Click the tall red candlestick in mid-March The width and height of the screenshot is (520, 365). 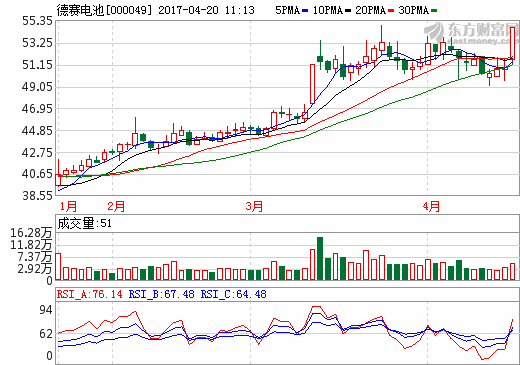312,84
